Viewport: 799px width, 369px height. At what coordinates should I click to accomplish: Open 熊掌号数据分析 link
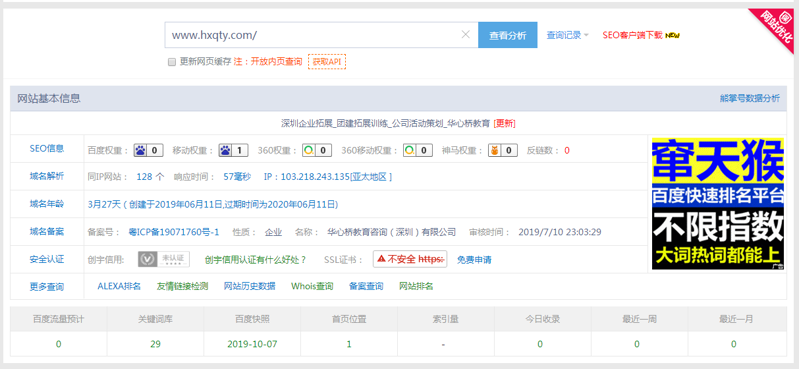[750, 99]
